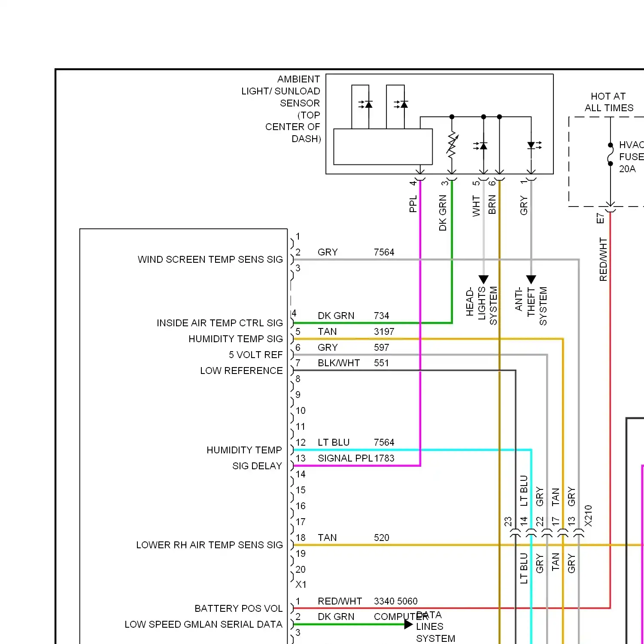This screenshot has height=644, width=644.
Task: Select the WIND SCREEN TEMP SENS SIG label
Action: pos(210,259)
